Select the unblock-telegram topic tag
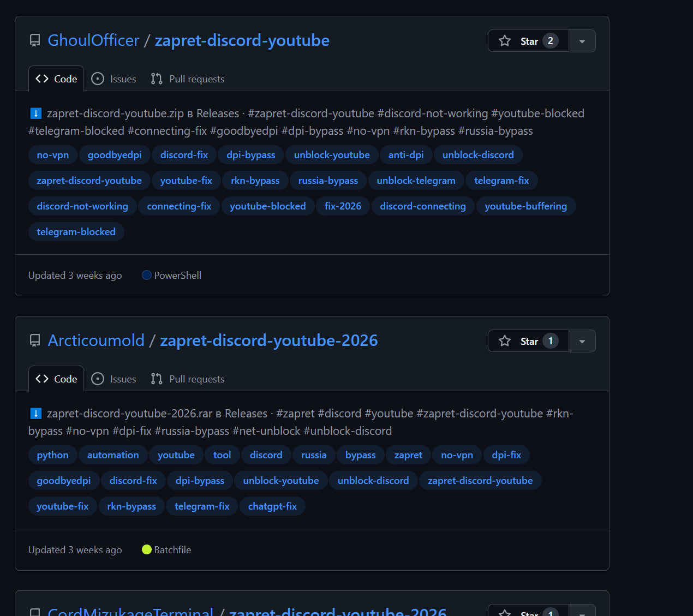This screenshot has height=616, width=693. click(x=416, y=181)
